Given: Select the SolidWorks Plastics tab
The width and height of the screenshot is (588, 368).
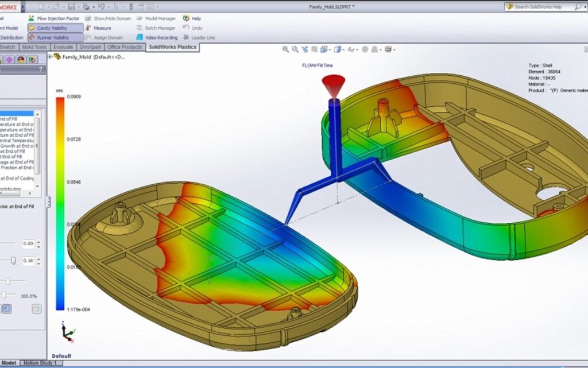Looking at the screenshot, I should point(172,47).
